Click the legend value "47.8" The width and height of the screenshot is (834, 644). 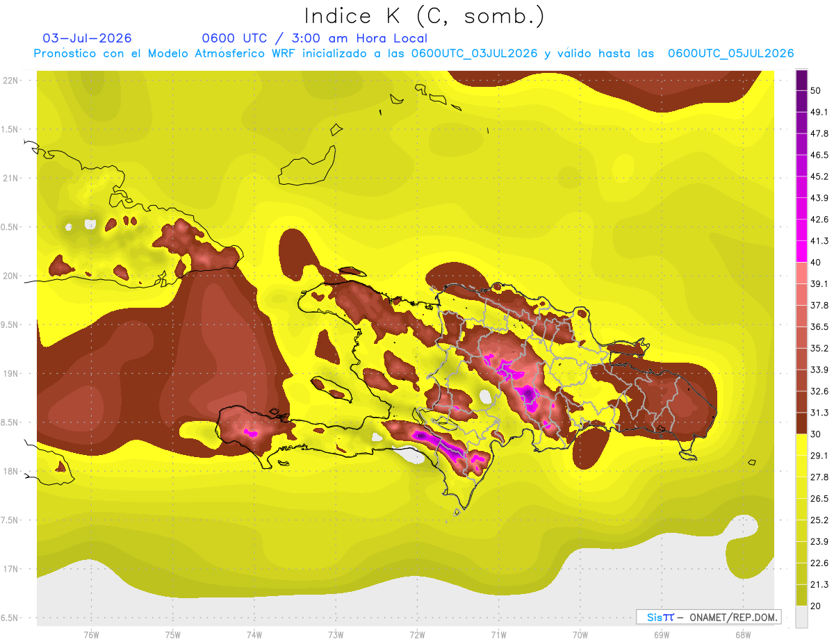[819, 133]
